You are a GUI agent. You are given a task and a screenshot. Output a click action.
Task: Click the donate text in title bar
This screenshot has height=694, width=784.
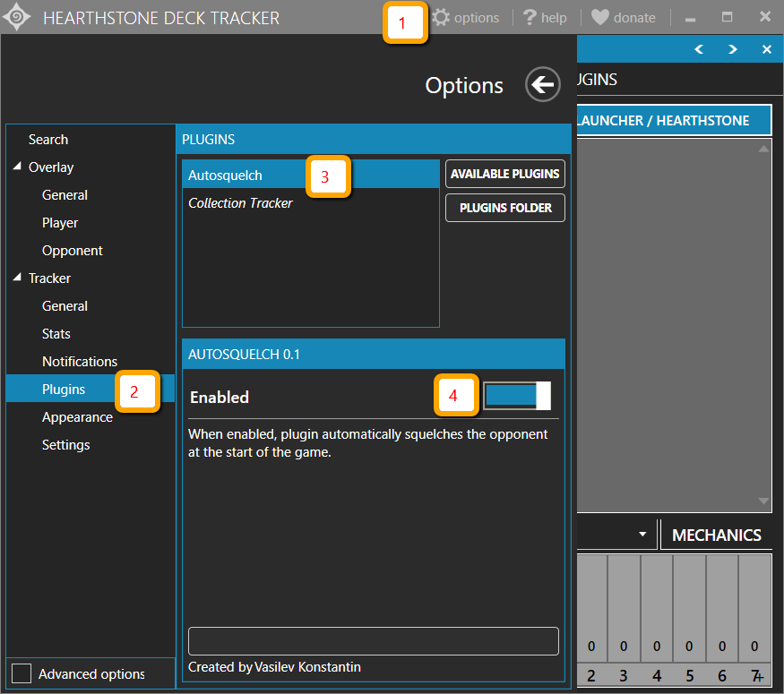click(634, 18)
